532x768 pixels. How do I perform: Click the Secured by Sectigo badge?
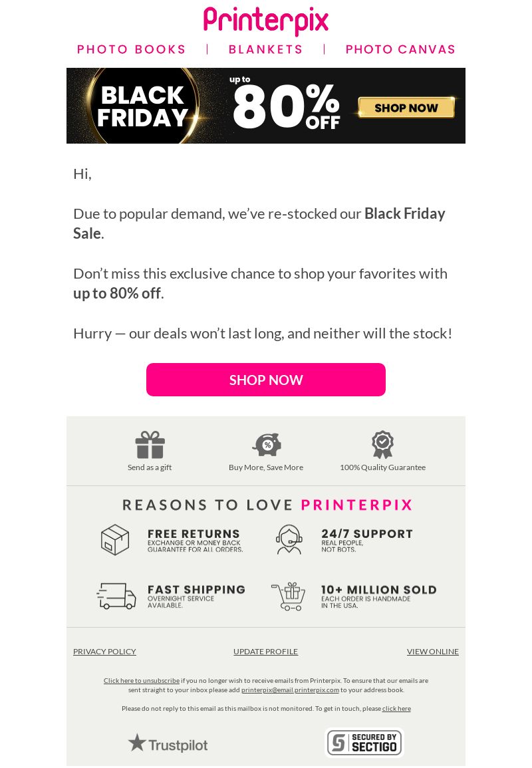364,743
